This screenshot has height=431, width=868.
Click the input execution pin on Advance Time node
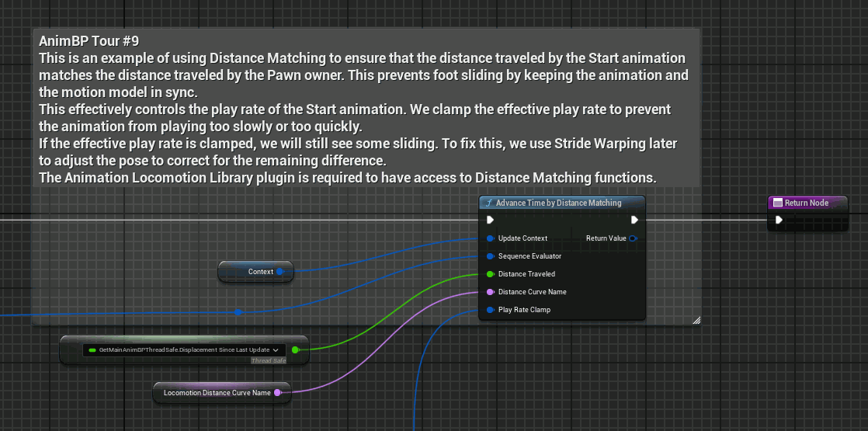pyautogui.click(x=490, y=220)
